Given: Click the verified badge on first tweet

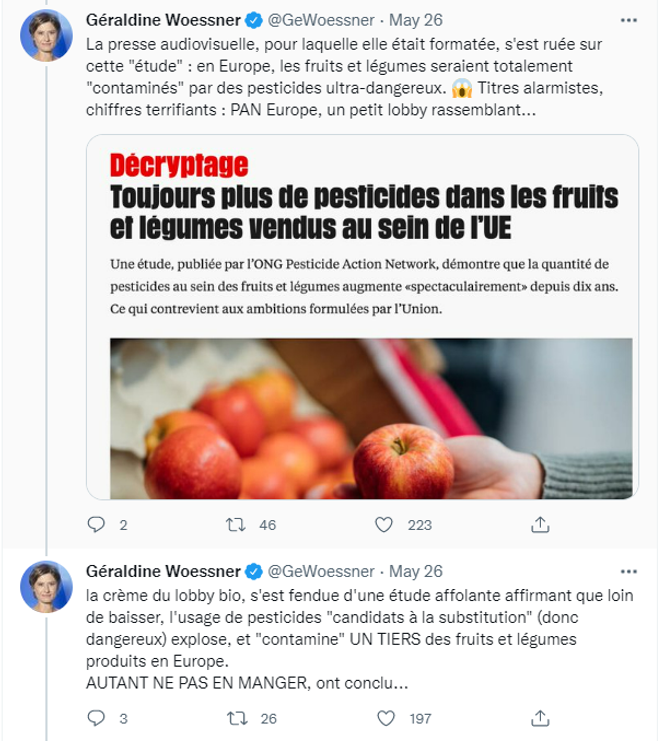Looking at the screenshot, I should [x=254, y=20].
